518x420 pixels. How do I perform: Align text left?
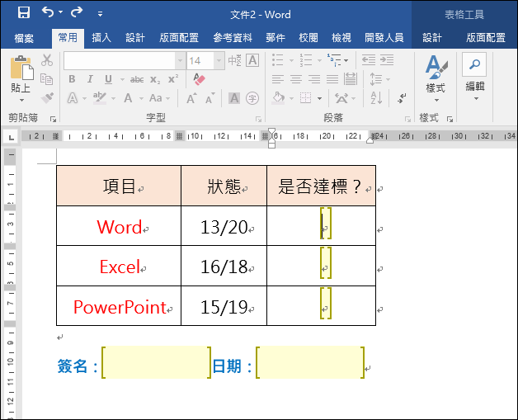click(277, 79)
